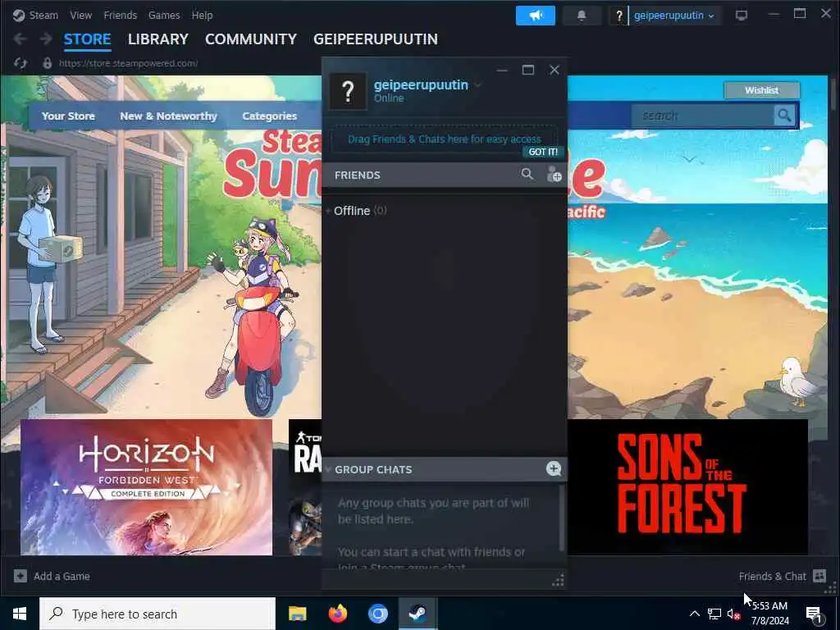Open Windows notification center
The height and width of the screenshot is (630, 840).
tap(814, 614)
